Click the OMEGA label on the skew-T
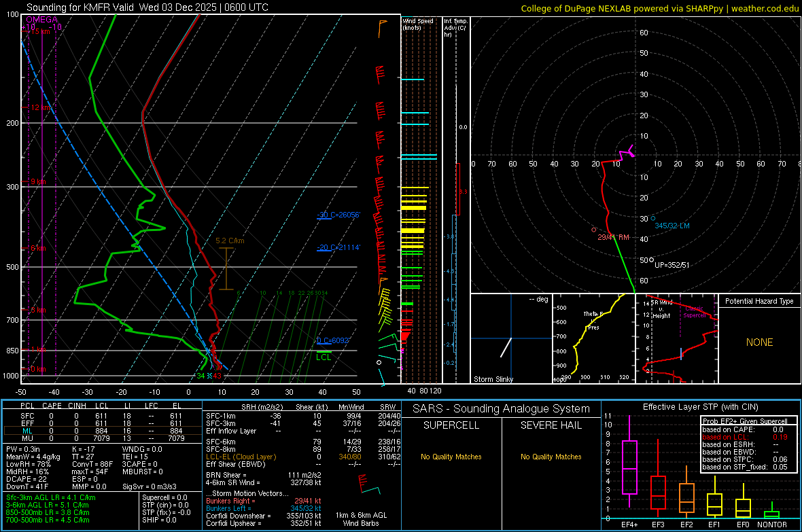The height and width of the screenshot is (532, 802). pyautogui.click(x=42, y=20)
